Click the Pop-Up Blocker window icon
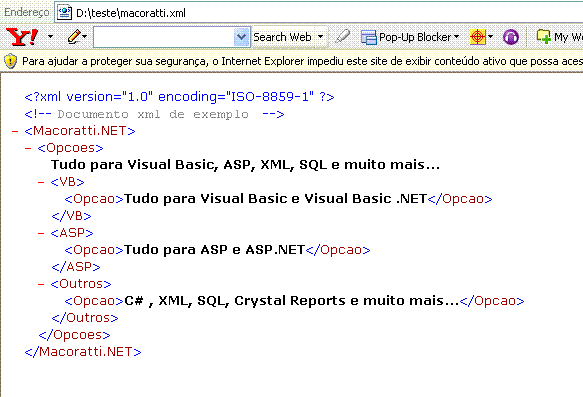This screenshot has height=397, width=583. point(368,37)
